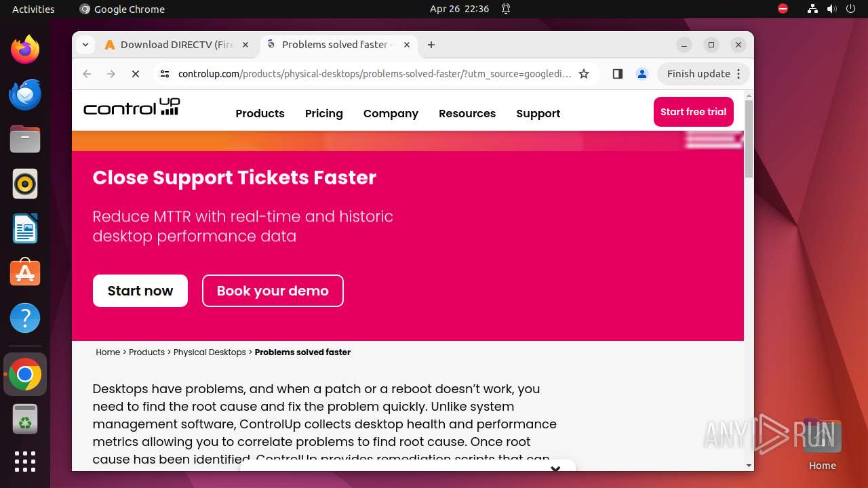Image resolution: width=868 pixels, height=488 pixels.
Task: Open Products breadcrumb link
Action: (146, 352)
